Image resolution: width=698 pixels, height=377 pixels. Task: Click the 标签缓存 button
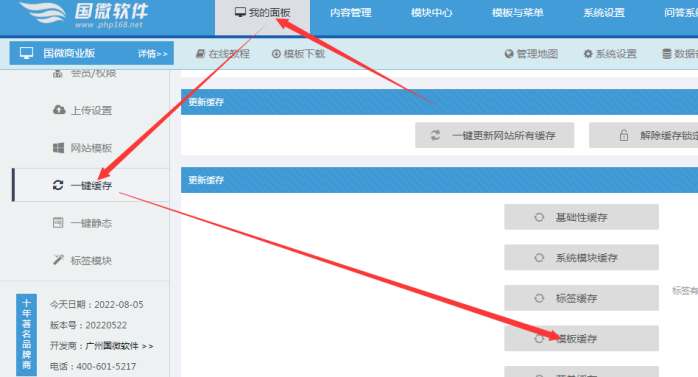581,298
